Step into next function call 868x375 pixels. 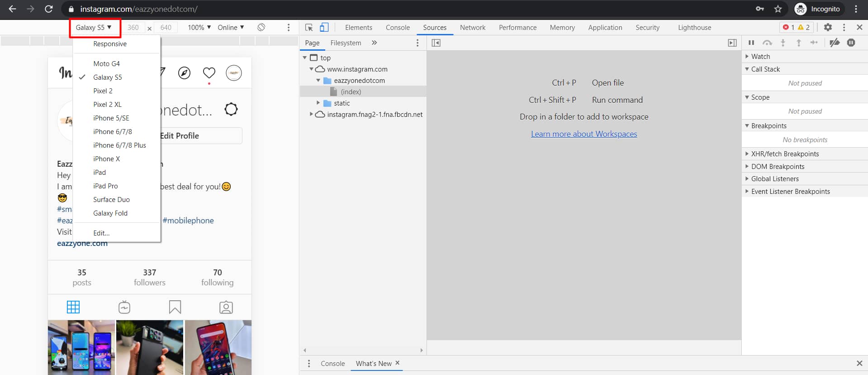click(x=783, y=43)
